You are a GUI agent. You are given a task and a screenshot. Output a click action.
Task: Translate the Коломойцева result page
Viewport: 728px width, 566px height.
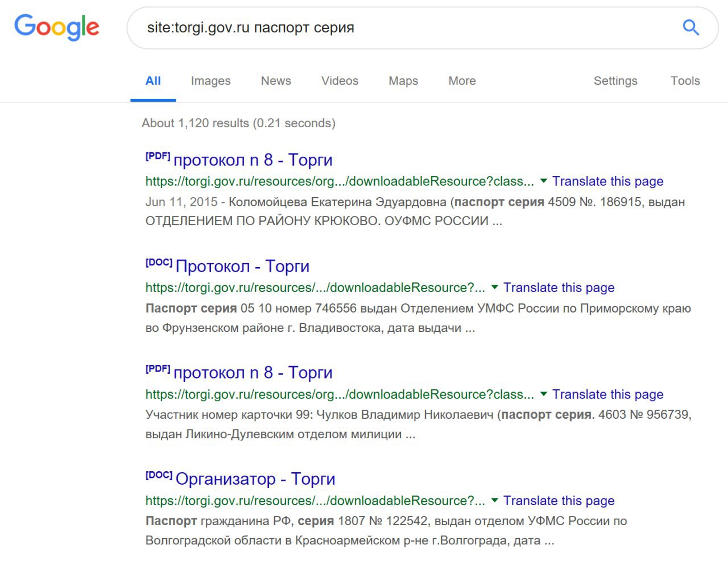point(608,181)
